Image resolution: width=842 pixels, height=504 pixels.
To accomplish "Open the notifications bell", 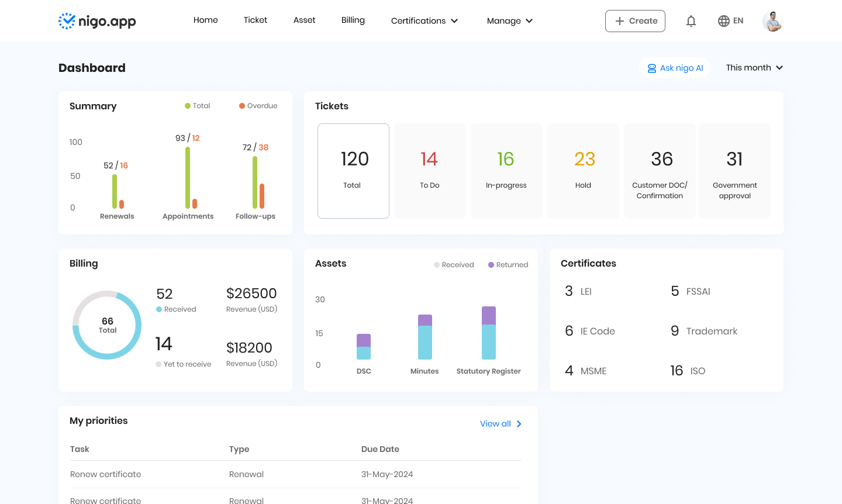I will (691, 21).
